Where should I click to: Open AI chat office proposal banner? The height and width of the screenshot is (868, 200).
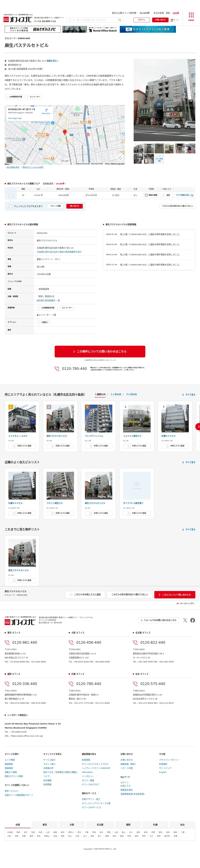click(x=148, y=29)
